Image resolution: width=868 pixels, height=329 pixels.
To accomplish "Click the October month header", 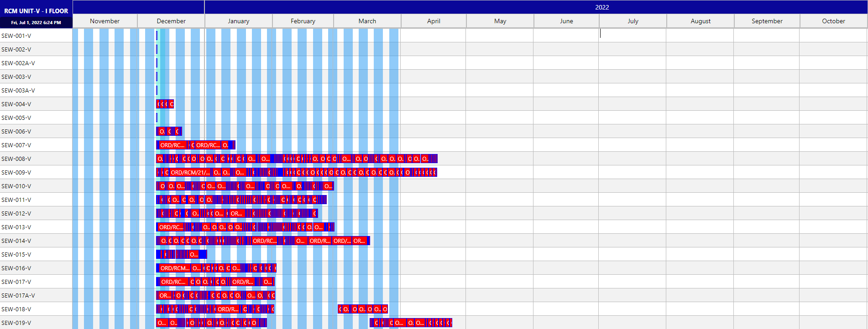I will 833,21.
